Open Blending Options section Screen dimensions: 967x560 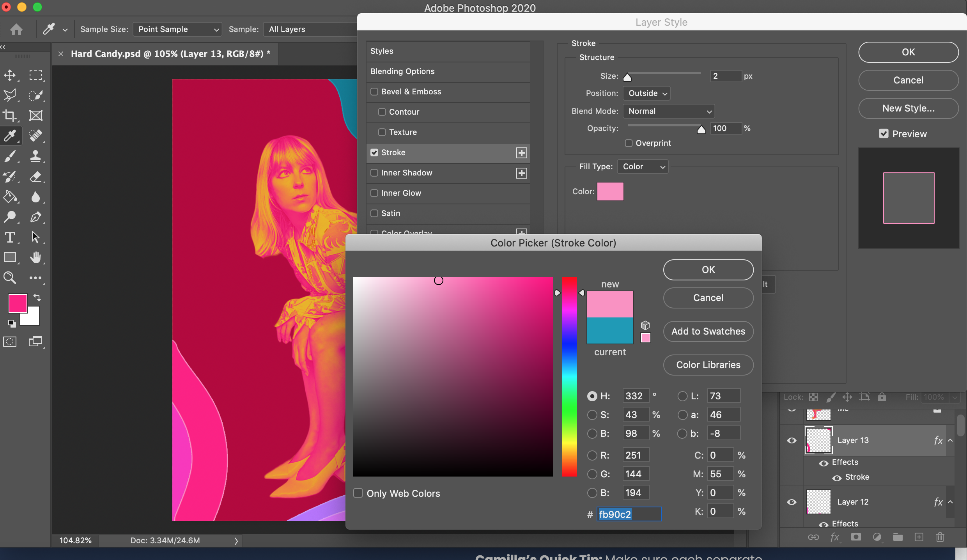tap(402, 71)
